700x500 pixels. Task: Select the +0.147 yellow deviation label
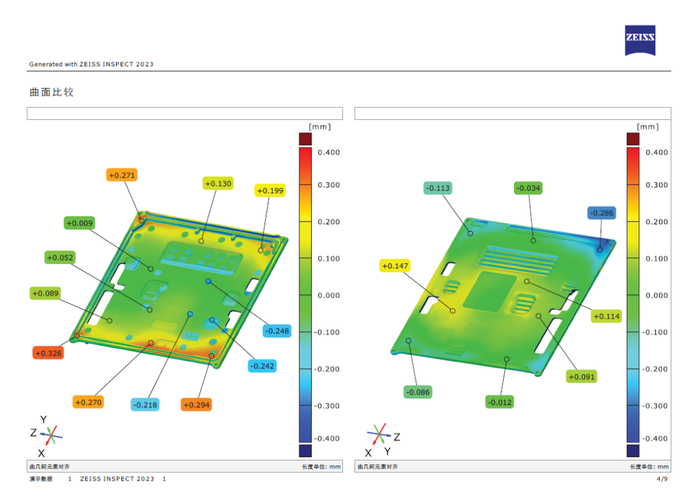tap(396, 266)
